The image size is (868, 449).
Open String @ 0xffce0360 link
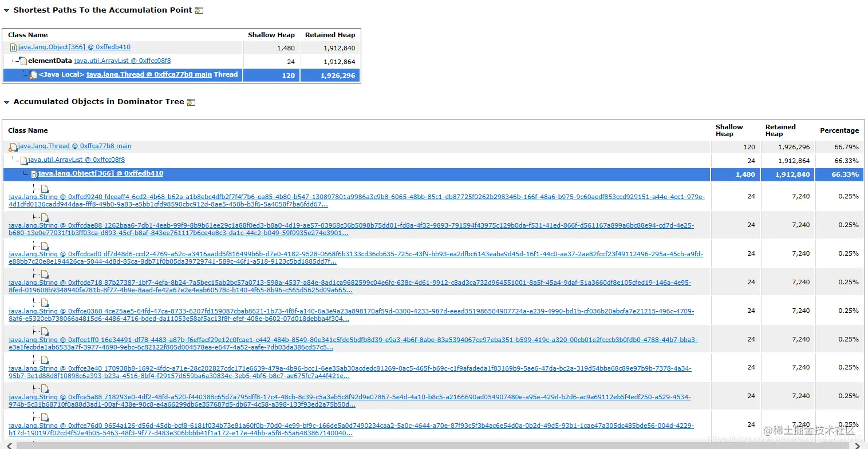pos(351,315)
